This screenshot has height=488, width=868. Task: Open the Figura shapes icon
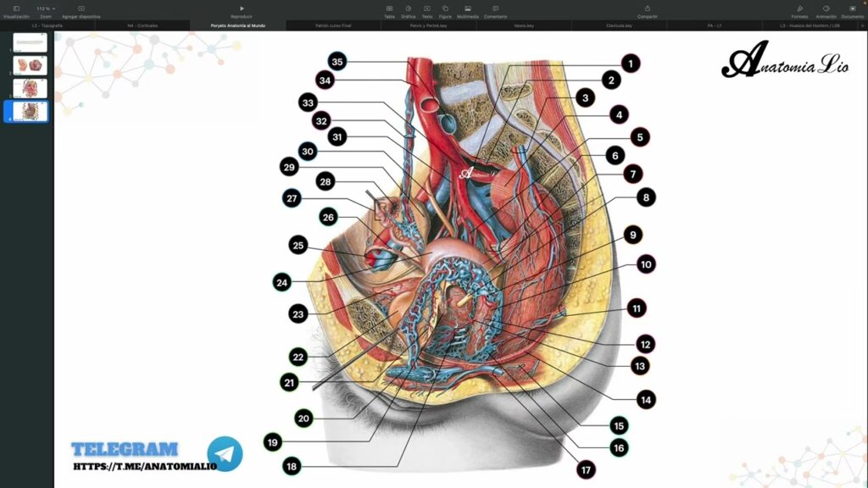pyautogui.click(x=445, y=8)
